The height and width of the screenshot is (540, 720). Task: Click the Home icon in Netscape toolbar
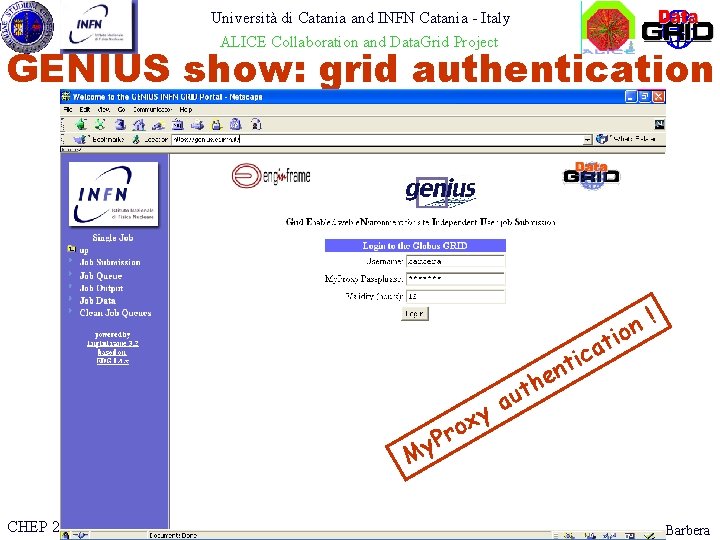(139, 124)
